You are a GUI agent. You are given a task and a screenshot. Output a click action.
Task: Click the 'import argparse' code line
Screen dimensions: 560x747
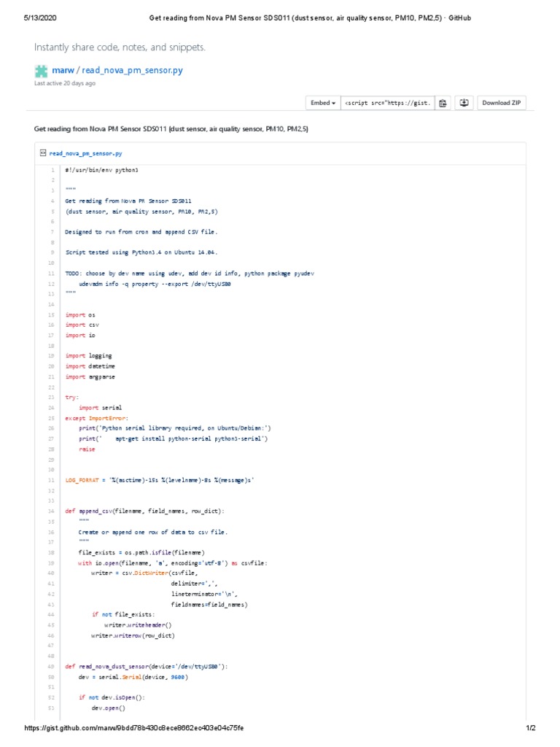pos(90,377)
